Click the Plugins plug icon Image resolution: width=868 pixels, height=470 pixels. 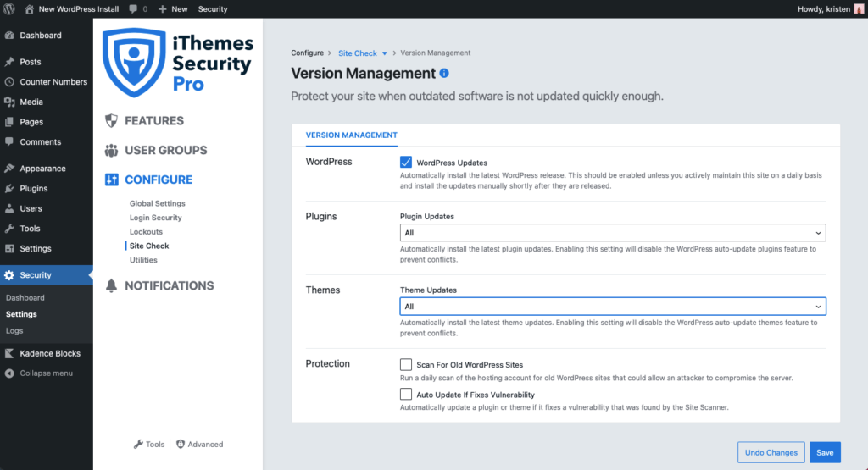(9, 189)
